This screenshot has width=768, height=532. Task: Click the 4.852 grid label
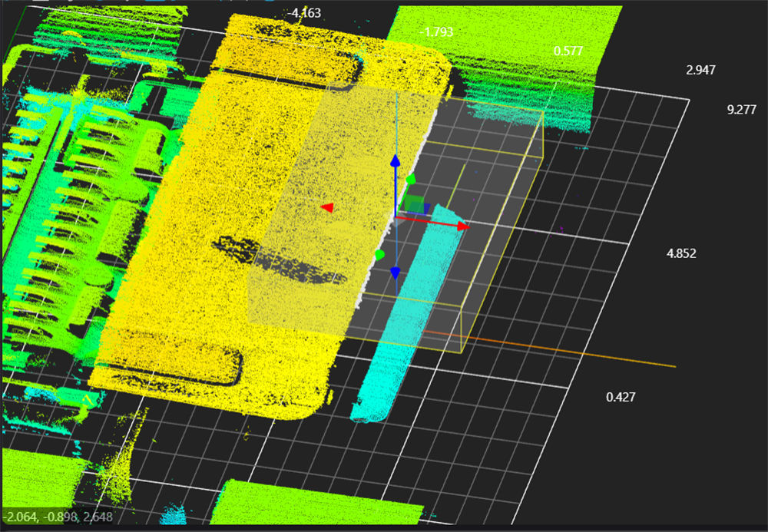point(681,253)
